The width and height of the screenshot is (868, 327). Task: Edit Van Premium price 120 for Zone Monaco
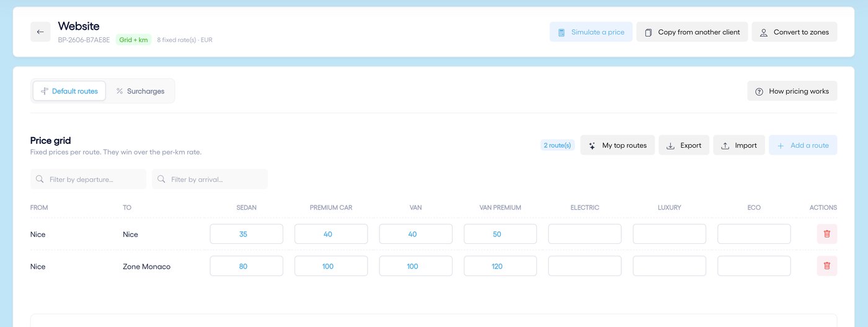pyautogui.click(x=500, y=266)
